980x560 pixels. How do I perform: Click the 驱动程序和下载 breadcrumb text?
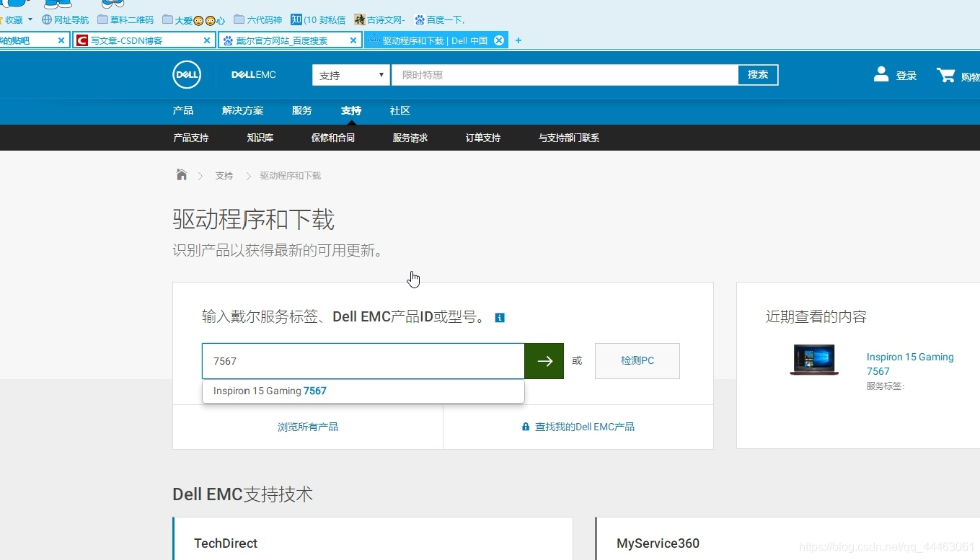[x=291, y=175]
